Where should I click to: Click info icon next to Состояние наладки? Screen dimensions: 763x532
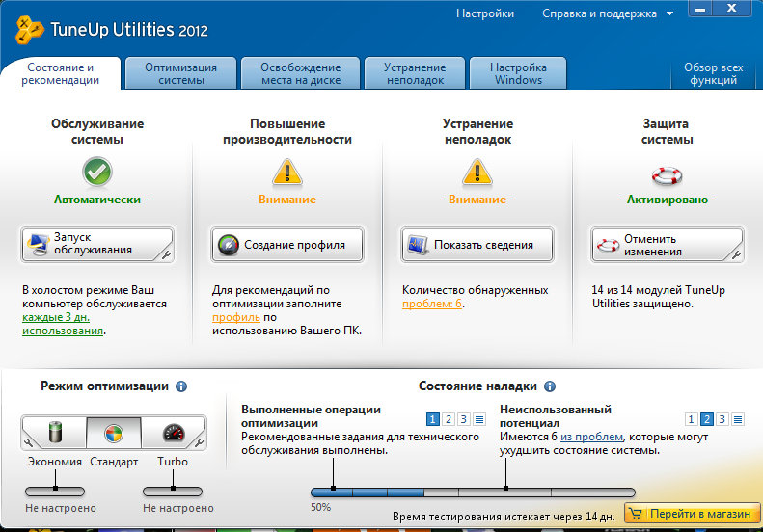550,386
